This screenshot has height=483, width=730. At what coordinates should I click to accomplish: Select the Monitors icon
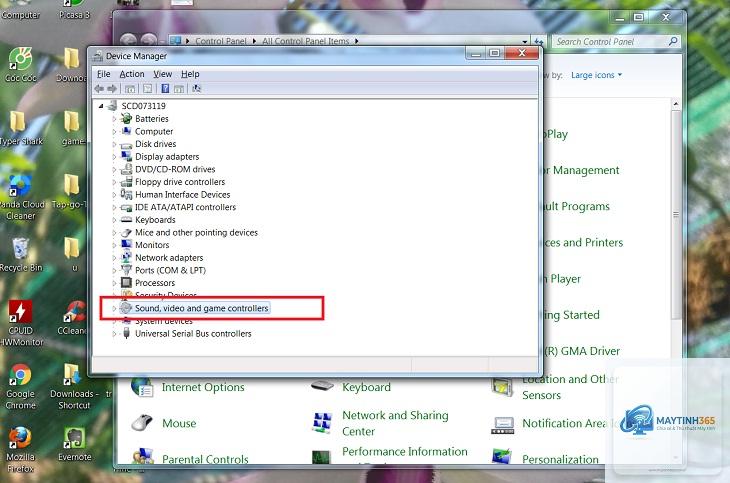(126, 245)
